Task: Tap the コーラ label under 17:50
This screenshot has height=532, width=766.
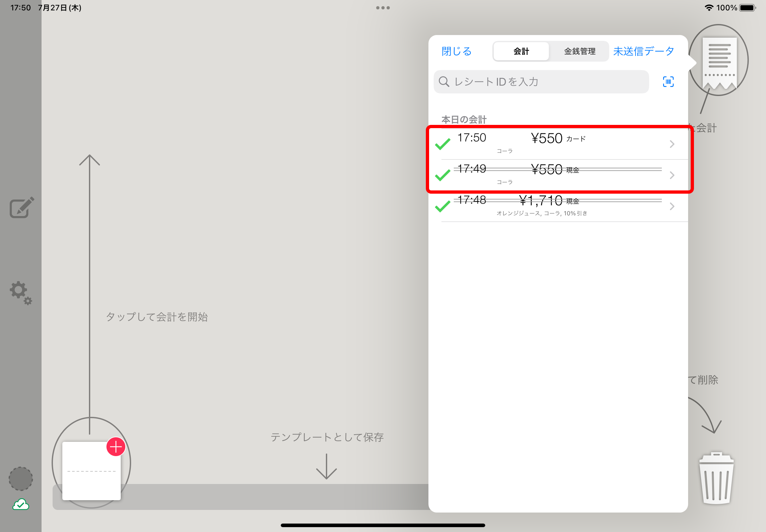Action: click(x=504, y=151)
